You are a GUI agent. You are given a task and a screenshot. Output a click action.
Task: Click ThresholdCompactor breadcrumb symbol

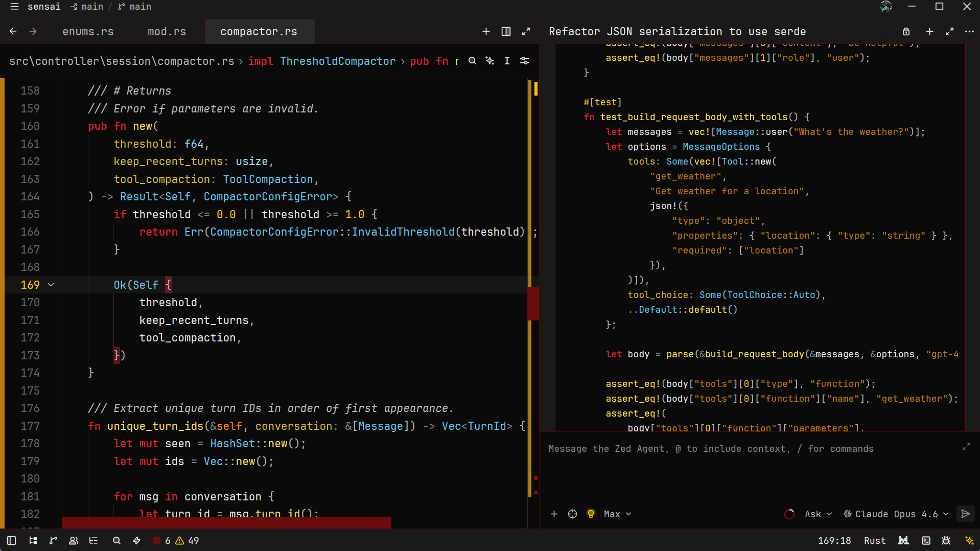coord(338,61)
